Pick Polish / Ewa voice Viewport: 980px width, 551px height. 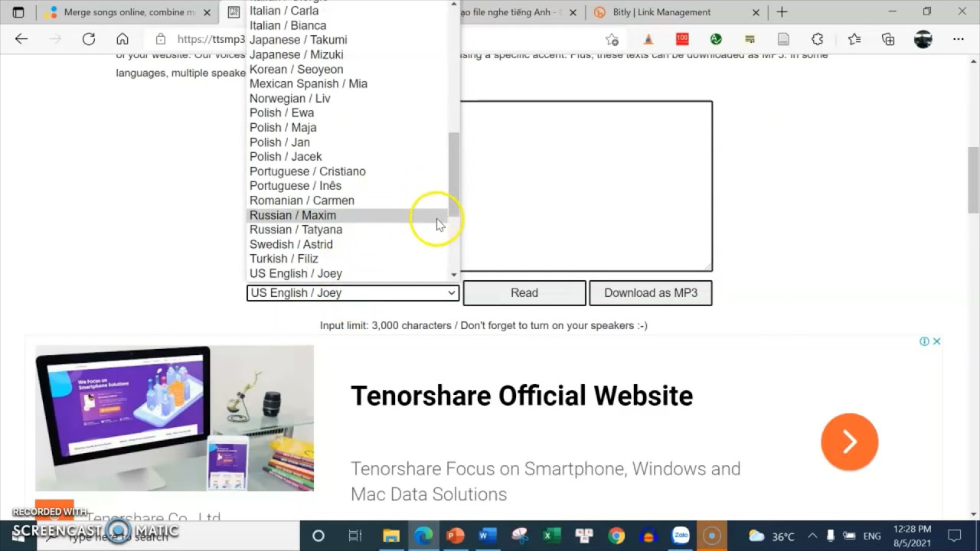[x=348, y=113]
